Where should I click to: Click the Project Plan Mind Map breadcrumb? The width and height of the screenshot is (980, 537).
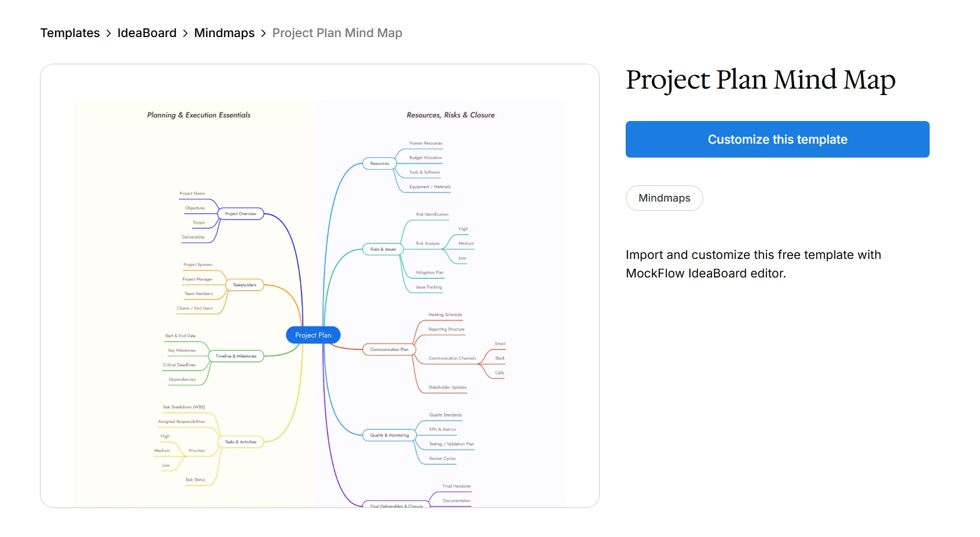pos(337,33)
